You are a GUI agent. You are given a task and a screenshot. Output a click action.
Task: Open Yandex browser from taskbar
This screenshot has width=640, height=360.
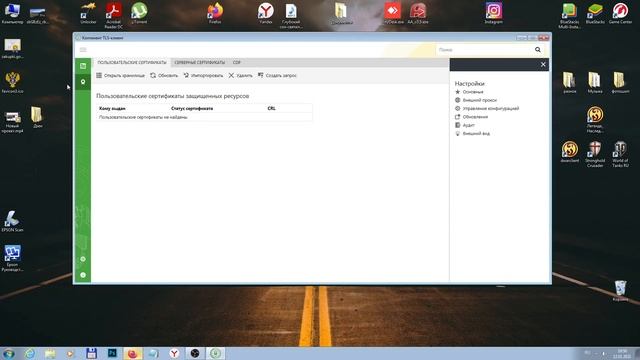174,353
